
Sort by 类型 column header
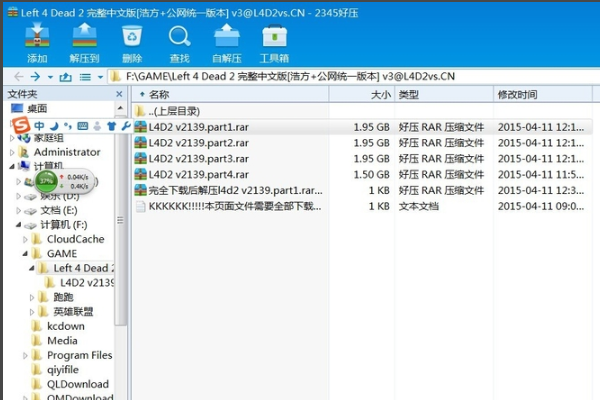tap(444, 94)
